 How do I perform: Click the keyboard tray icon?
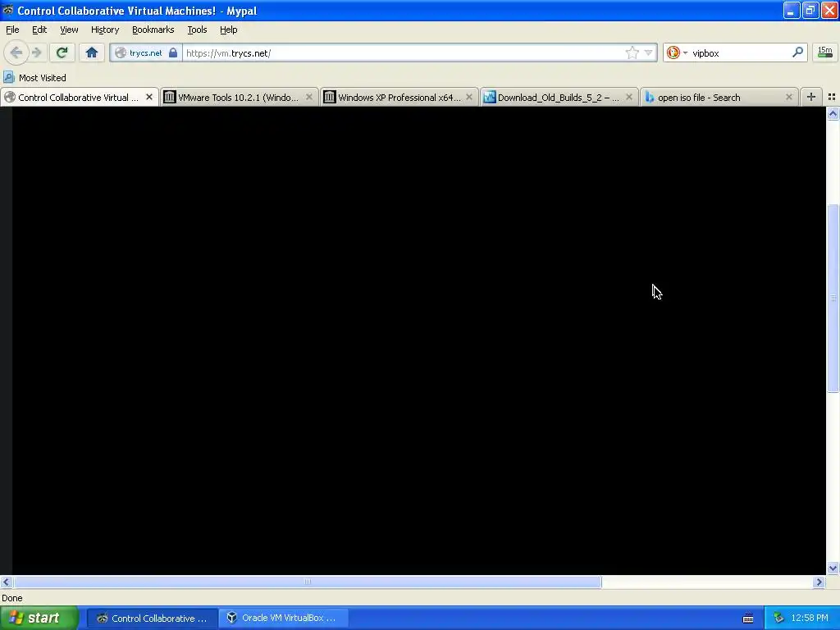pos(748,619)
